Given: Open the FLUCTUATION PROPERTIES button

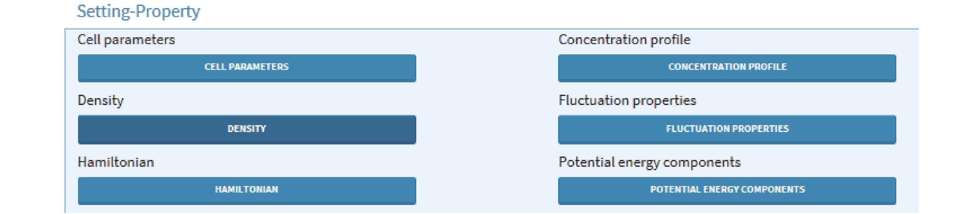Looking at the screenshot, I should coord(727,130).
